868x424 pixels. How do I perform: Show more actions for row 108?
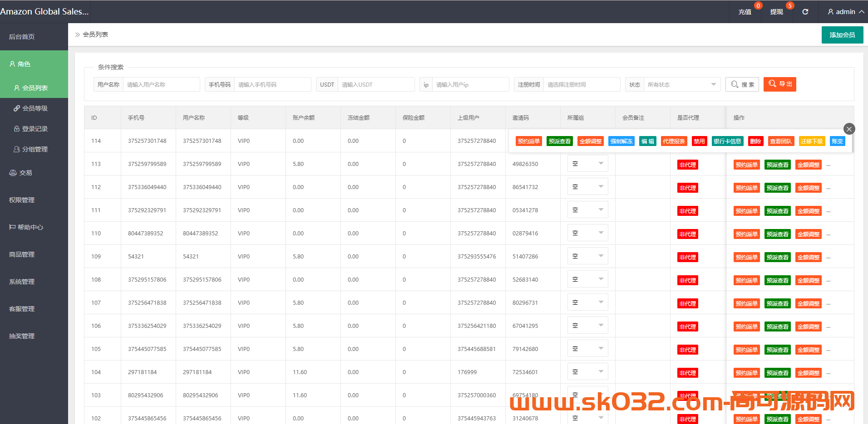point(829,281)
